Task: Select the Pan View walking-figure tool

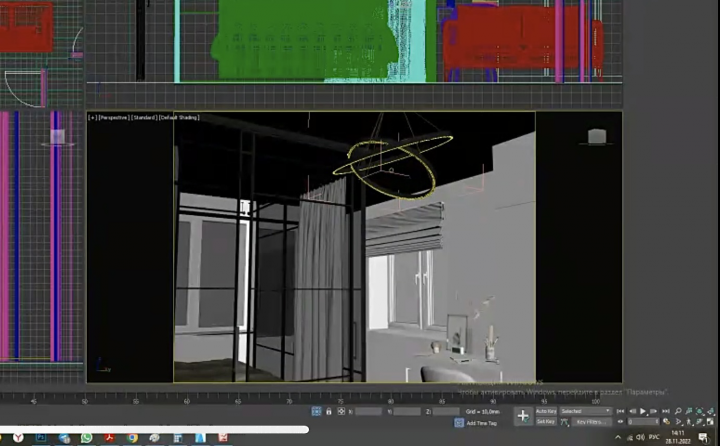Action: (689, 422)
